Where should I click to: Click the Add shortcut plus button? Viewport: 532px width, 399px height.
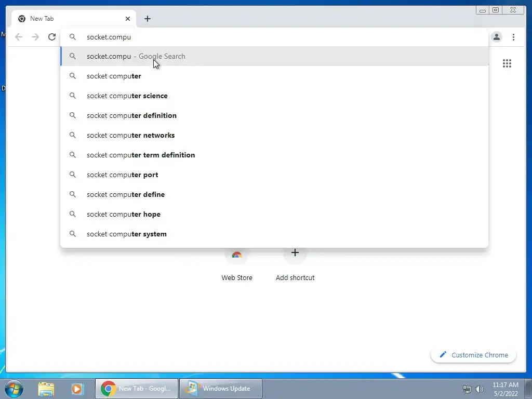[295, 253]
